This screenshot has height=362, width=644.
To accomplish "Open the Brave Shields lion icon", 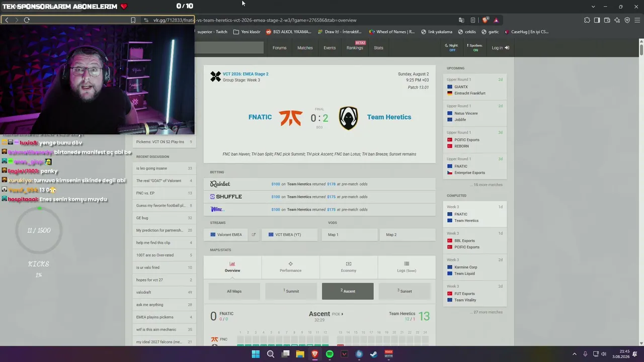I will (x=485, y=20).
